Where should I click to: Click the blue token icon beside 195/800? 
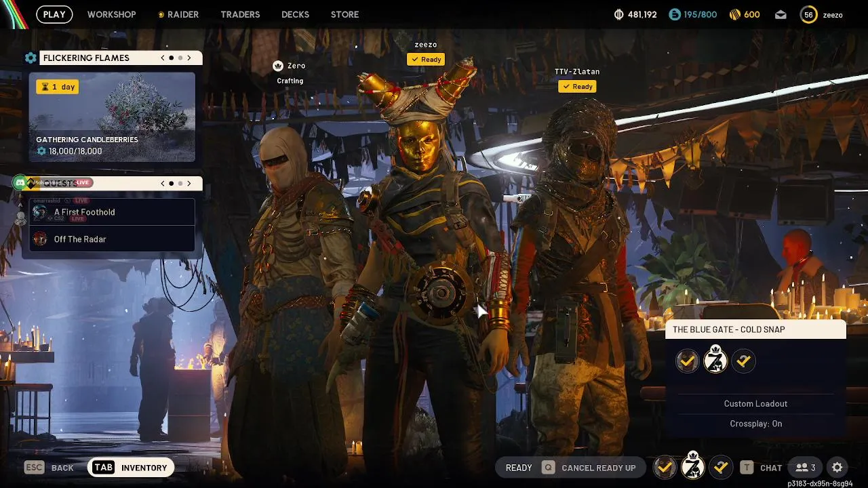(x=675, y=14)
